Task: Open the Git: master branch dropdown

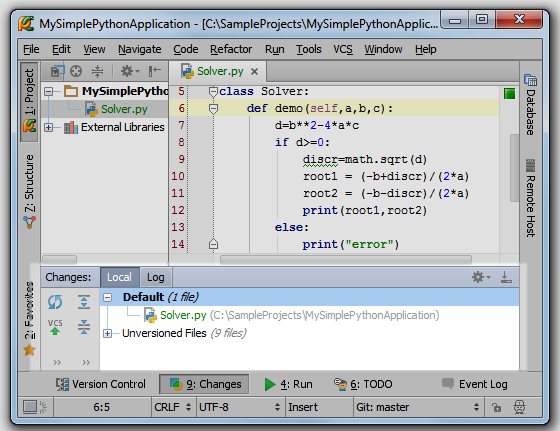Action: coord(418,407)
